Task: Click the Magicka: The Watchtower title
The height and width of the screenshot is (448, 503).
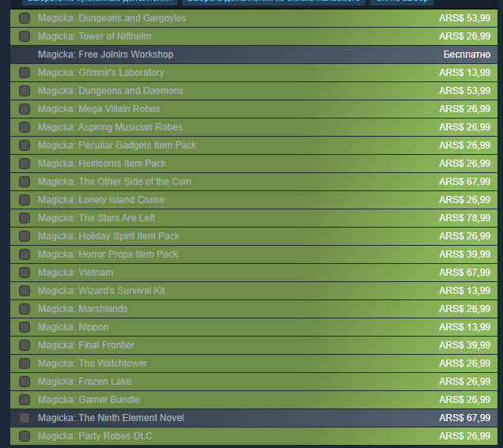Action: tap(93, 363)
